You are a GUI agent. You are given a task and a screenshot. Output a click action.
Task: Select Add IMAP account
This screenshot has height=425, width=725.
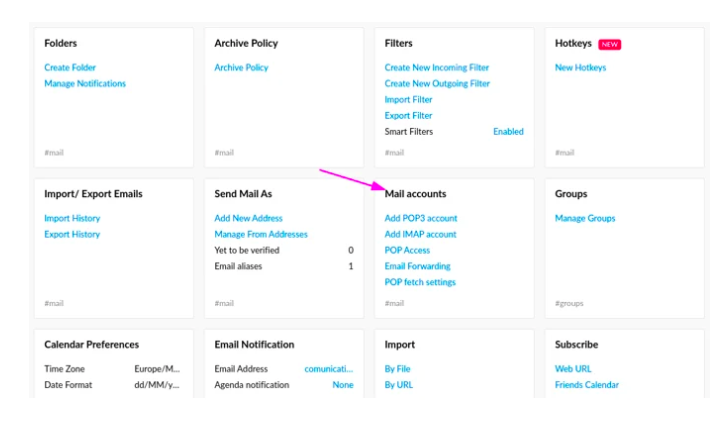pyautogui.click(x=420, y=234)
